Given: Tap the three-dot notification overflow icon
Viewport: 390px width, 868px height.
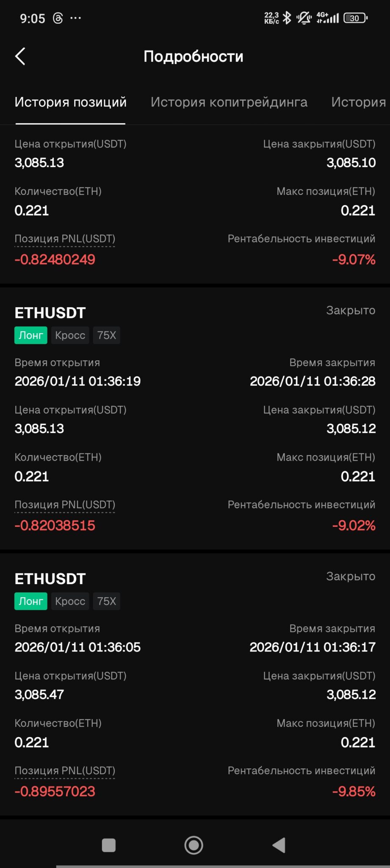Looking at the screenshot, I should pos(76,18).
